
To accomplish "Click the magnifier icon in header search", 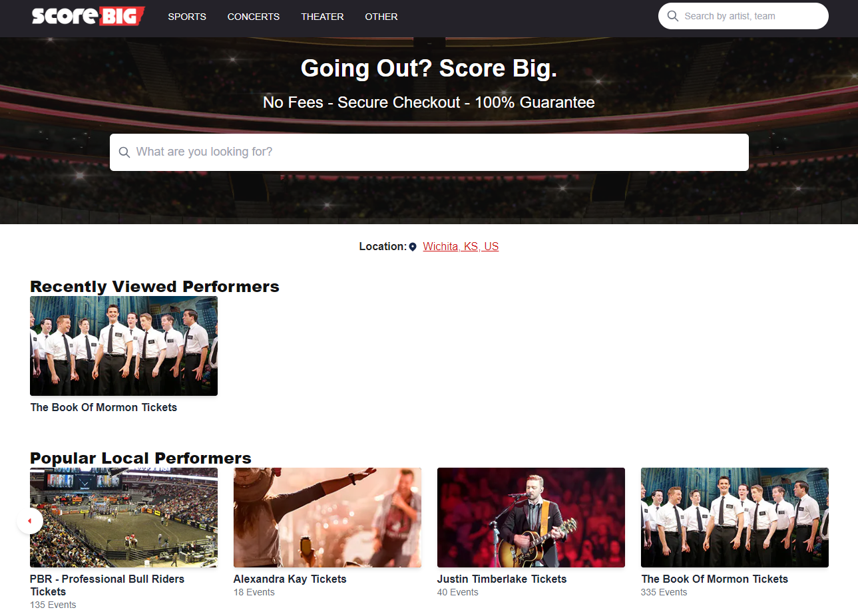I will 673,16.
